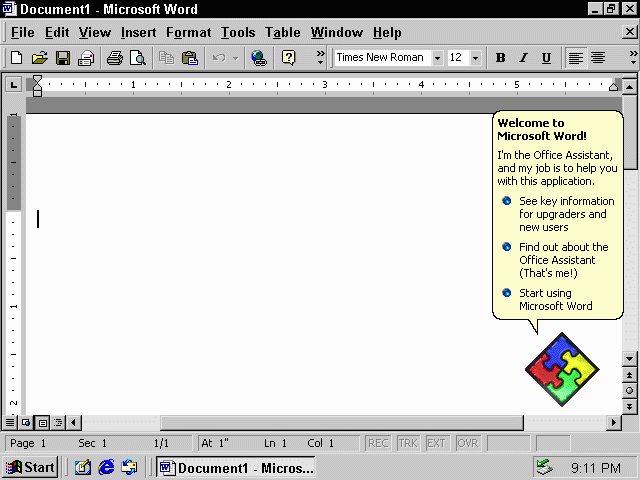Click the New Blank Document icon

[x=16, y=58]
